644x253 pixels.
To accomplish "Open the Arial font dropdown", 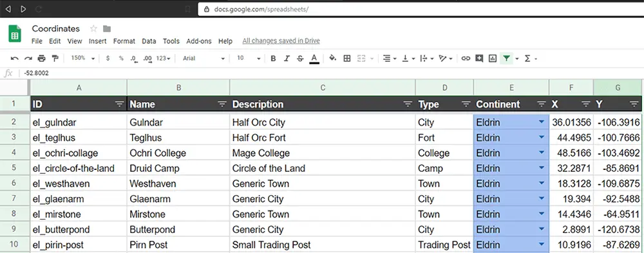I will [x=204, y=59].
